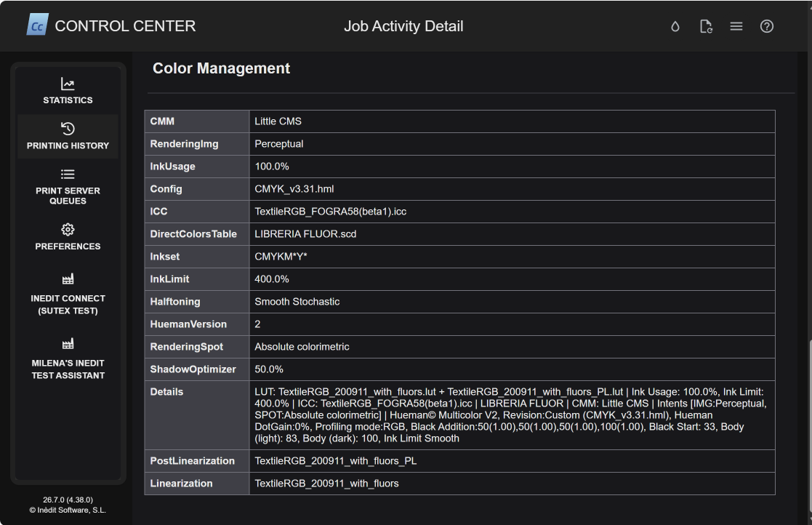The image size is (812, 525).
Task: Click the Inèdit Software, S.L. copyright text
Action: click(x=68, y=510)
